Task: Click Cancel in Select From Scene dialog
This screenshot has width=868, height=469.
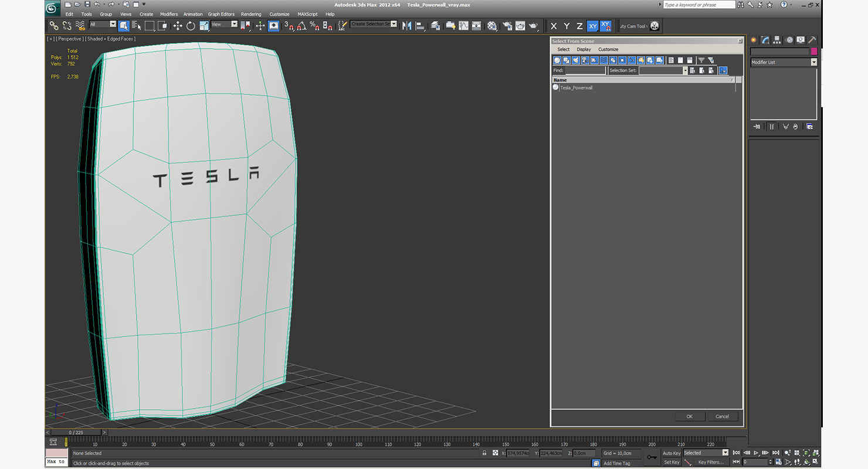Action: (x=723, y=416)
